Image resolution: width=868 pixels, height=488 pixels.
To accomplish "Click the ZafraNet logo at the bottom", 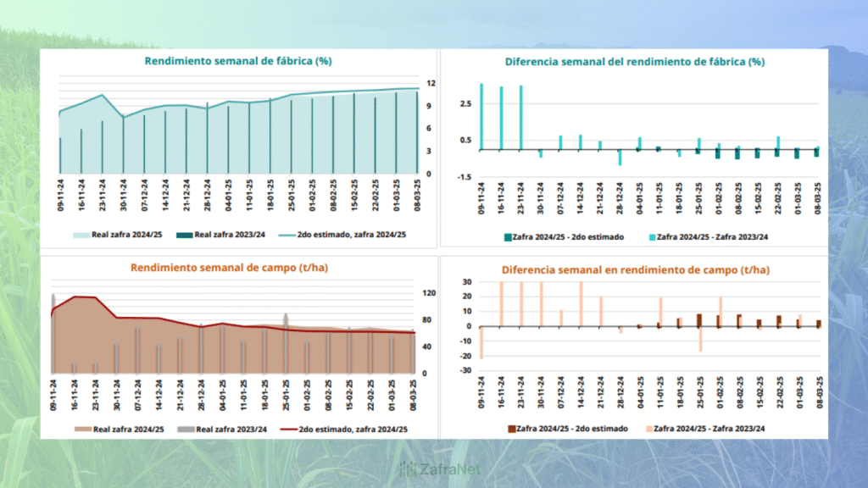I will tap(433, 467).
